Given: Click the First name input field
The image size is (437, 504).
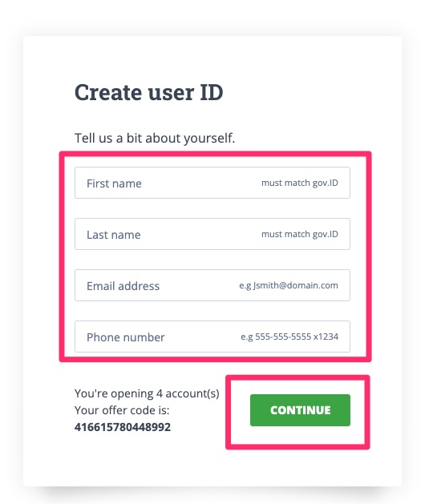Looking at the screenshot, I should click(x=212, y=183).
